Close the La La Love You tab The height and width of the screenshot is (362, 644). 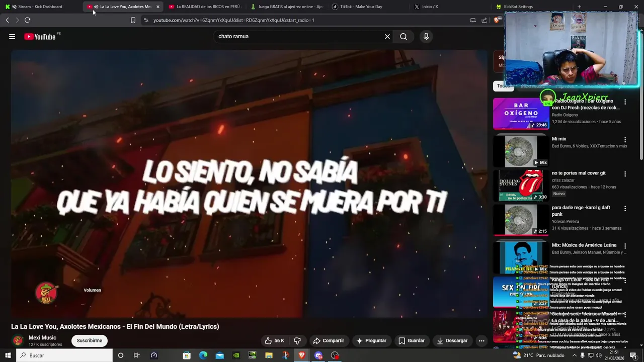point(157,7)
